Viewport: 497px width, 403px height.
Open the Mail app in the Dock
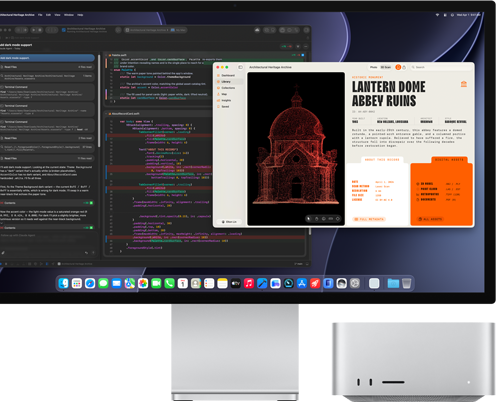116,283
